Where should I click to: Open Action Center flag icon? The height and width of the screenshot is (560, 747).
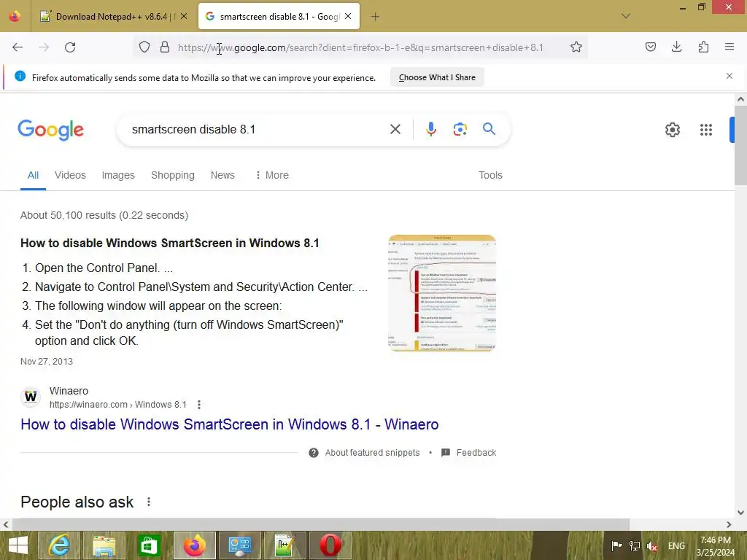tap(616, 545)
